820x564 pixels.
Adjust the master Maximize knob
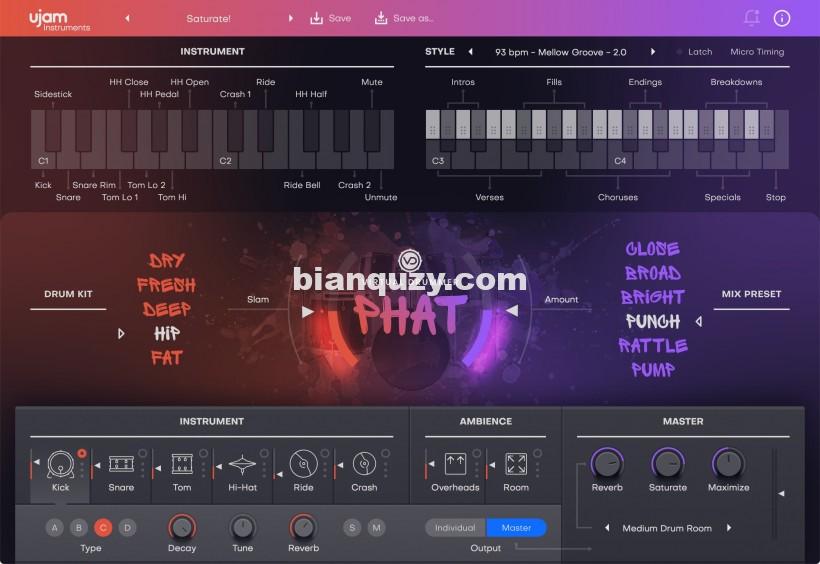(728, 464)
